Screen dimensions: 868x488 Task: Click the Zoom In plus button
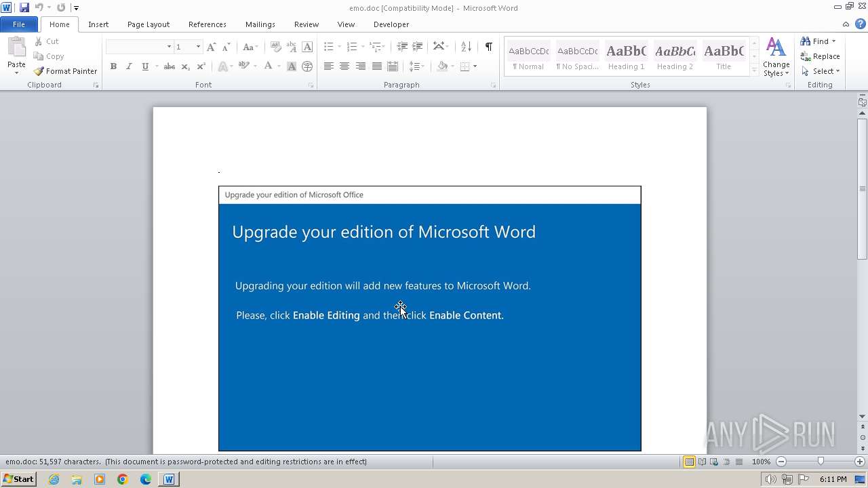pos(860,462)
